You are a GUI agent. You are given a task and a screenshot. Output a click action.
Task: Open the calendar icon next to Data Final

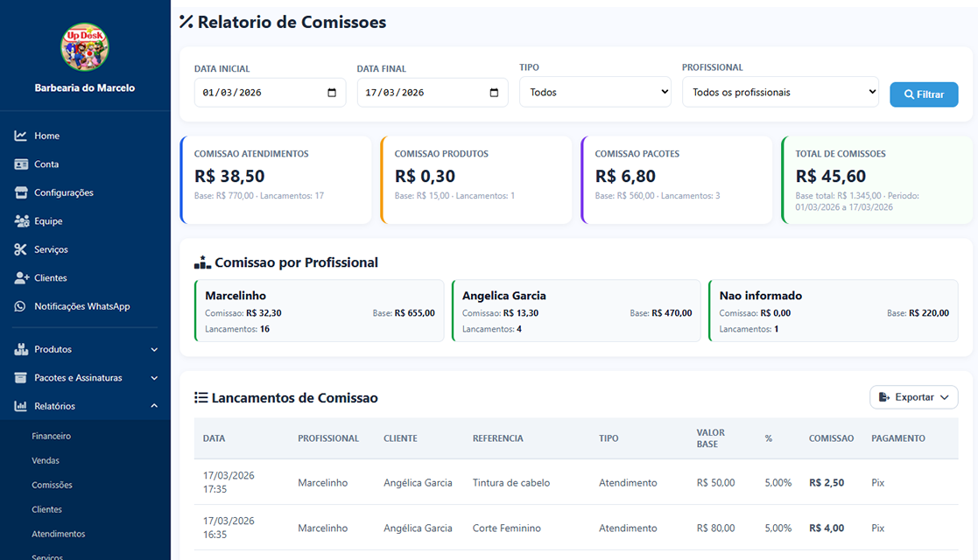point(496,92)
